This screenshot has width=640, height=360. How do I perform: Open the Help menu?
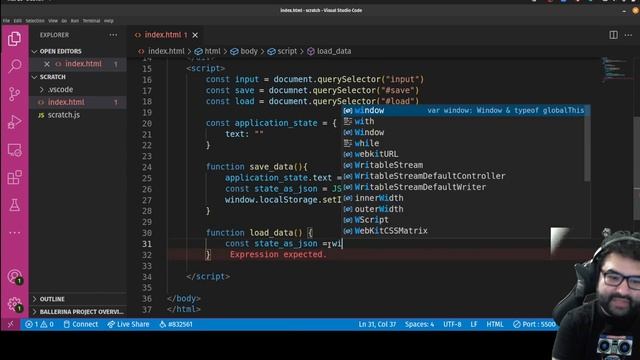click(x=109, y=21)
